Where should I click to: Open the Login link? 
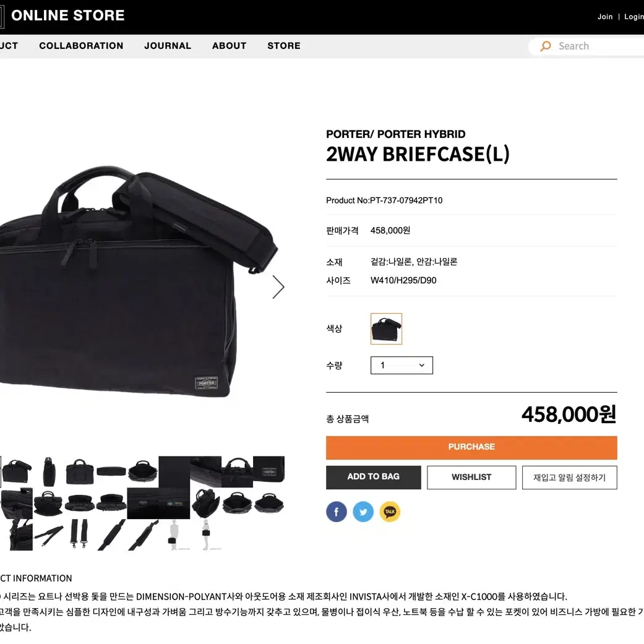coord(633,17)
